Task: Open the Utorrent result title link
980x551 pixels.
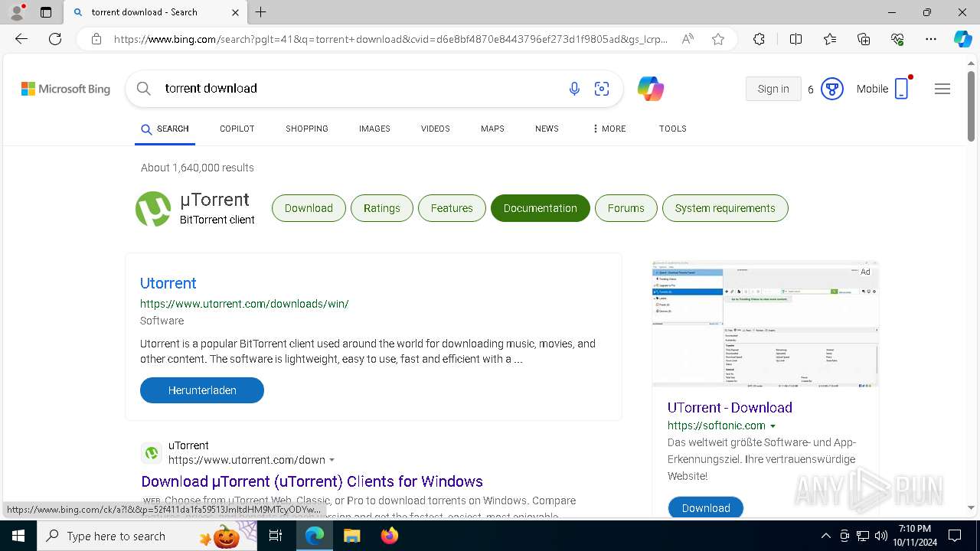Action: pyautogui.click(x=168, y=283)
